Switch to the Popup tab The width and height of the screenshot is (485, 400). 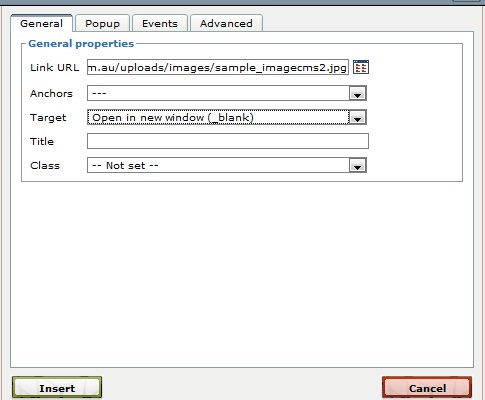click(102, 23)
